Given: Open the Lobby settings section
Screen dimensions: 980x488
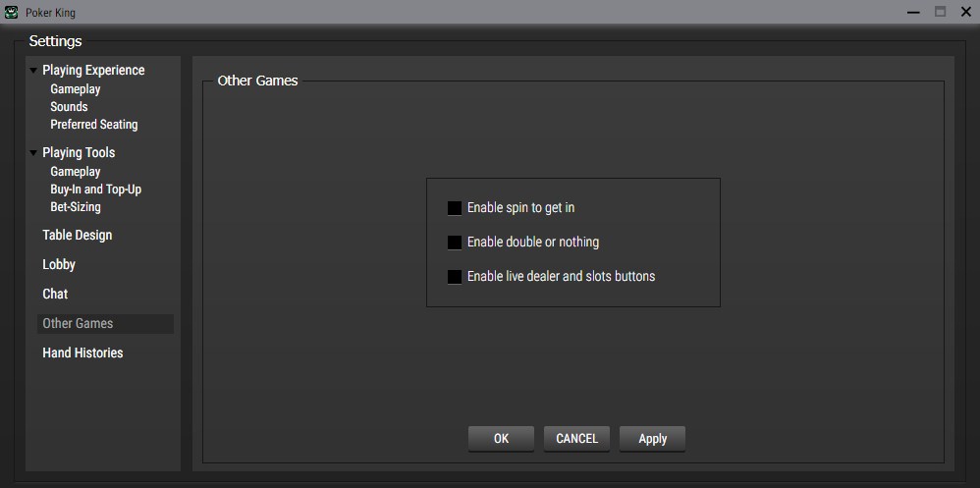Looking at the screenshot, I should tap(59, 265).
